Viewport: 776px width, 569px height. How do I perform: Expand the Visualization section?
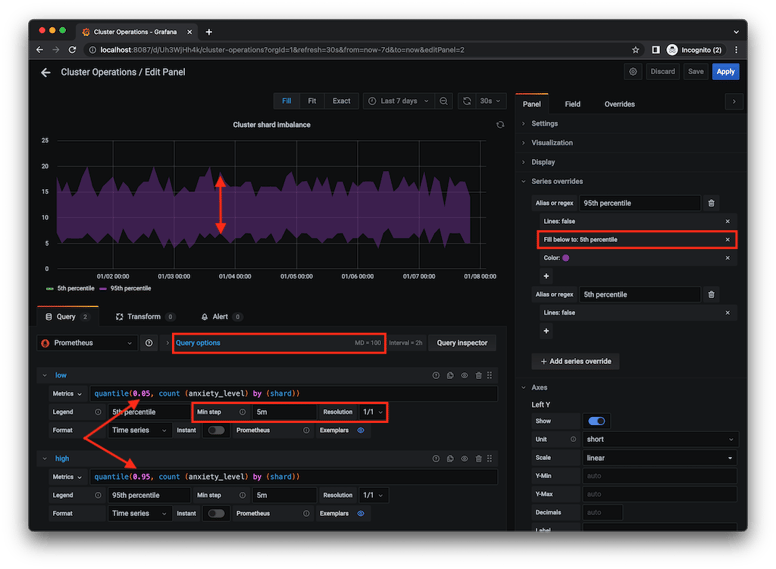[x=552, y=143]
